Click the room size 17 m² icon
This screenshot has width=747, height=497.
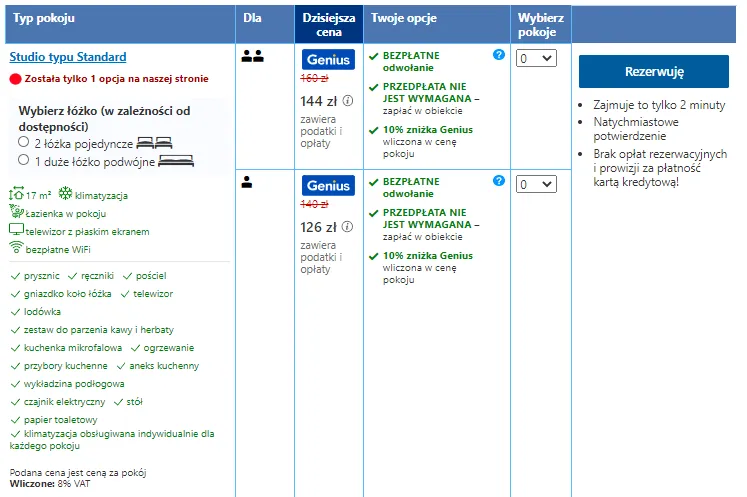coord(16,193)
